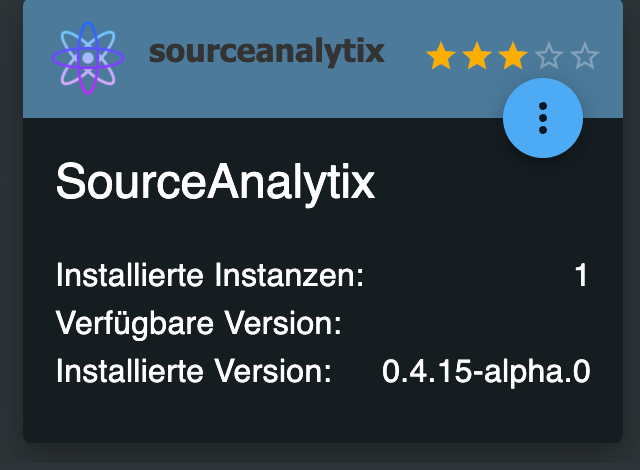Click the page background below the card
Screen dimensions: 640x470
[320, 457]
